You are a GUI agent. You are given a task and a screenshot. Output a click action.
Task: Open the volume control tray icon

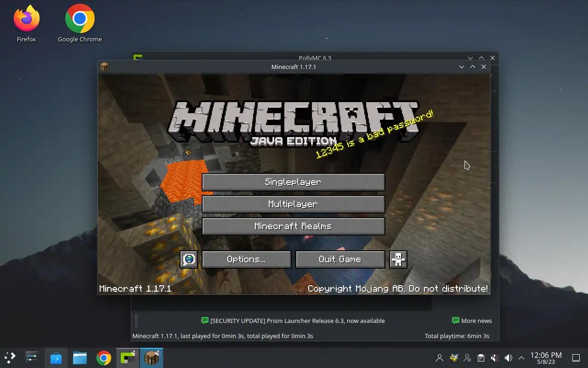(x=509, y=358)
